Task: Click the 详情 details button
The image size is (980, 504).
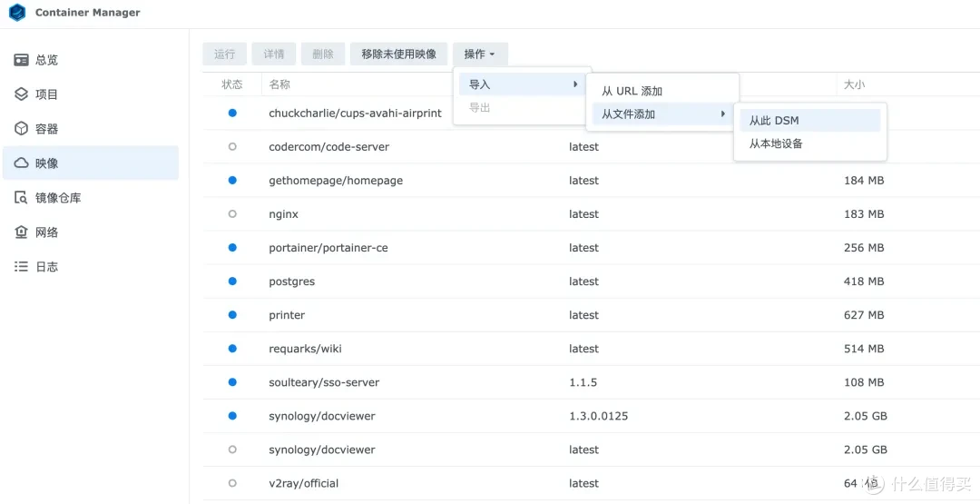Action: [274, 54]
